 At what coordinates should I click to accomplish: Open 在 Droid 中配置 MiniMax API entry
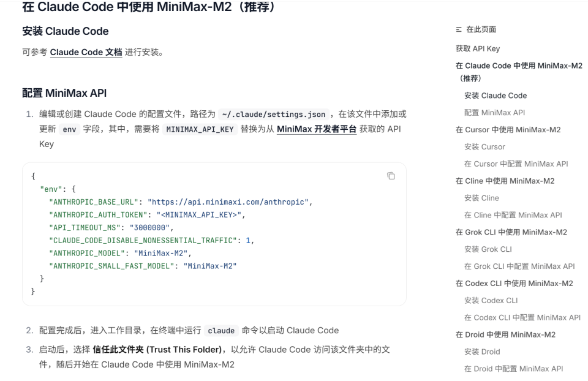(x=513, y=369)
